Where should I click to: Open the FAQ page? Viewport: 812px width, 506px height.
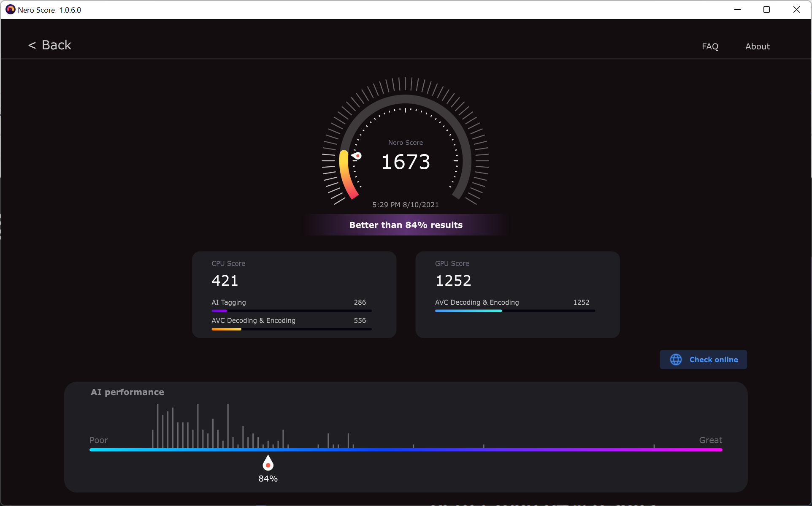(x=710, y=46)
